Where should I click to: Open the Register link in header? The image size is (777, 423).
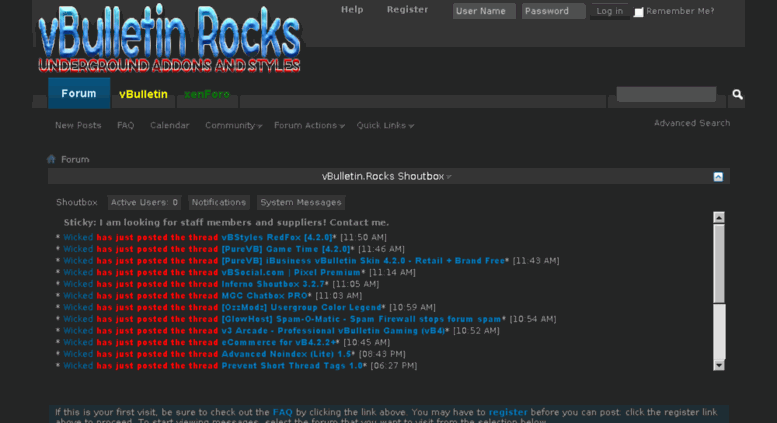coord(407,9)
